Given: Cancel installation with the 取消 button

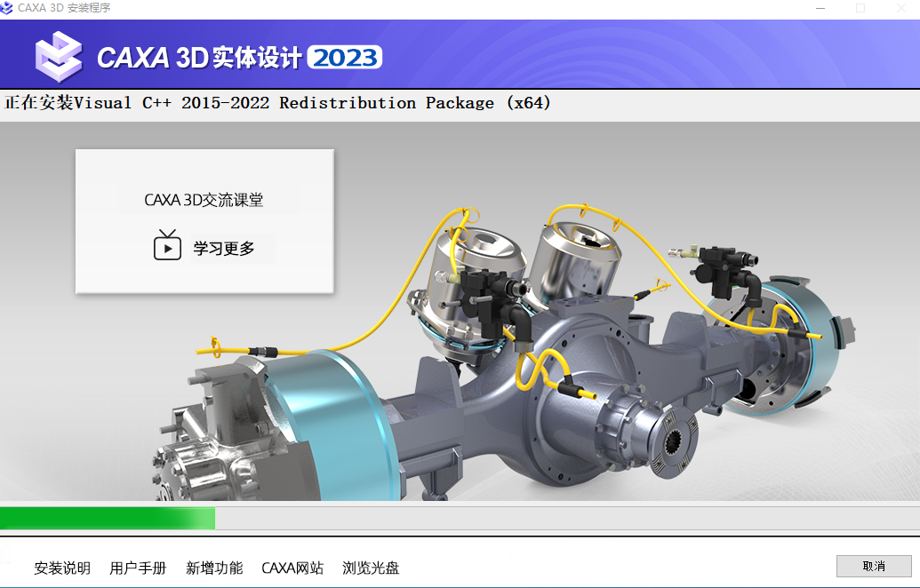Looking at the screenshot, I should click(x=874, y=566).
